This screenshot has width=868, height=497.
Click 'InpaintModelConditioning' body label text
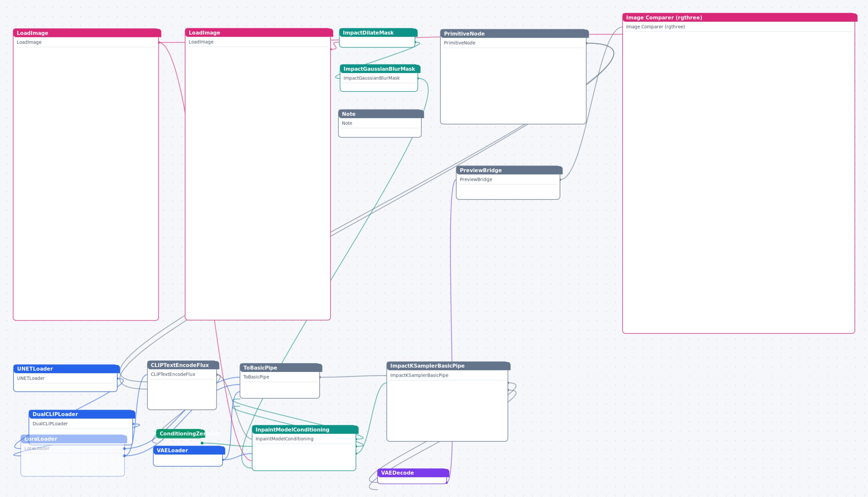(x=284, y=439)
